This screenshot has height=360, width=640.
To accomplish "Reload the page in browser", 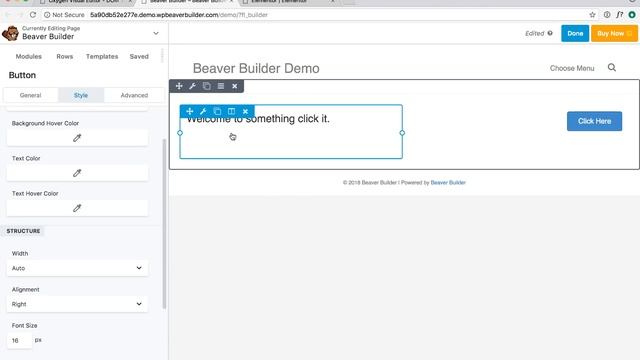I will pos(33,15).
